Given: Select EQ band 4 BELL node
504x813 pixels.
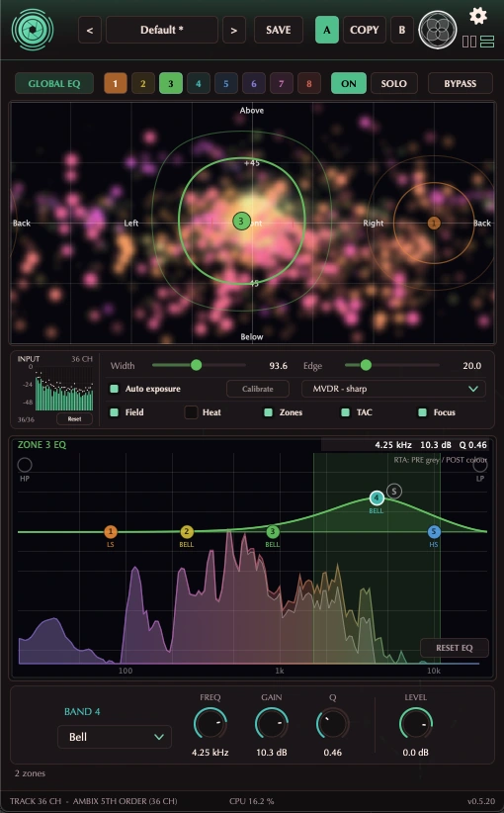Looking at the screenshot, I should (377, 497).
